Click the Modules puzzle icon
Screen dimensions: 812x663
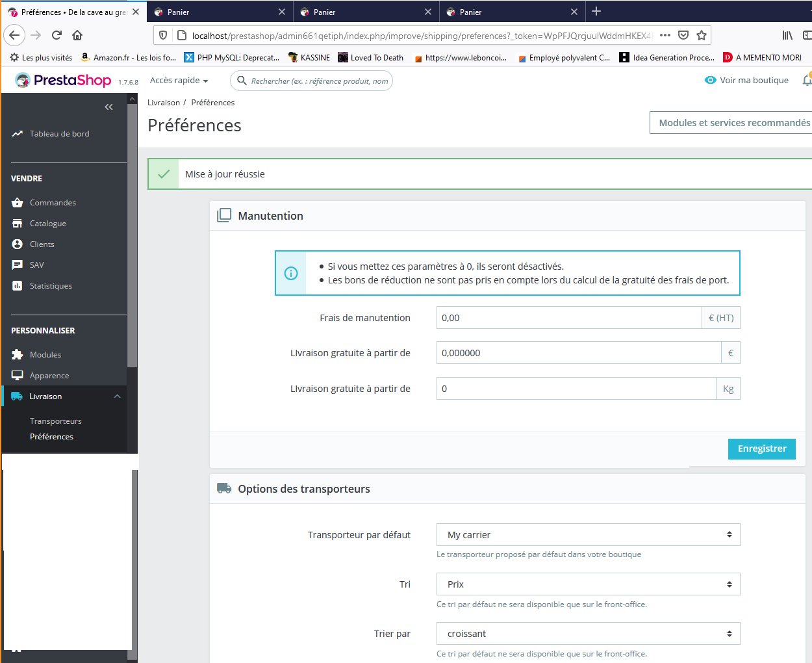pos(18,355)
